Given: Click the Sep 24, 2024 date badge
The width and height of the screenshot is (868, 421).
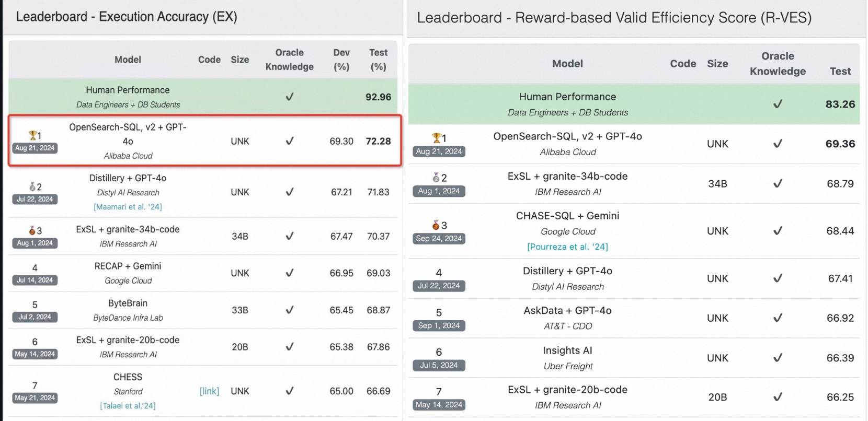Looking at the screenshot, I should [x=439, y=239].
